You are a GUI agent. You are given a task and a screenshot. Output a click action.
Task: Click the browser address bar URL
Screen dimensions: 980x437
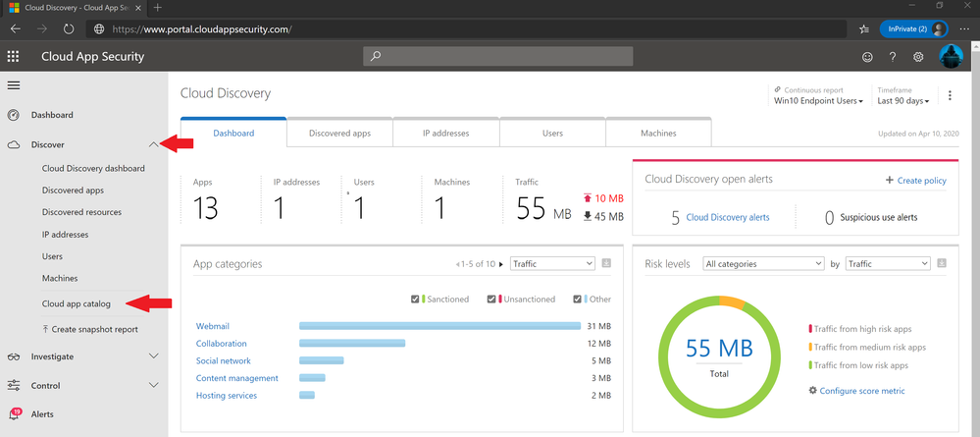pos(202,28)
